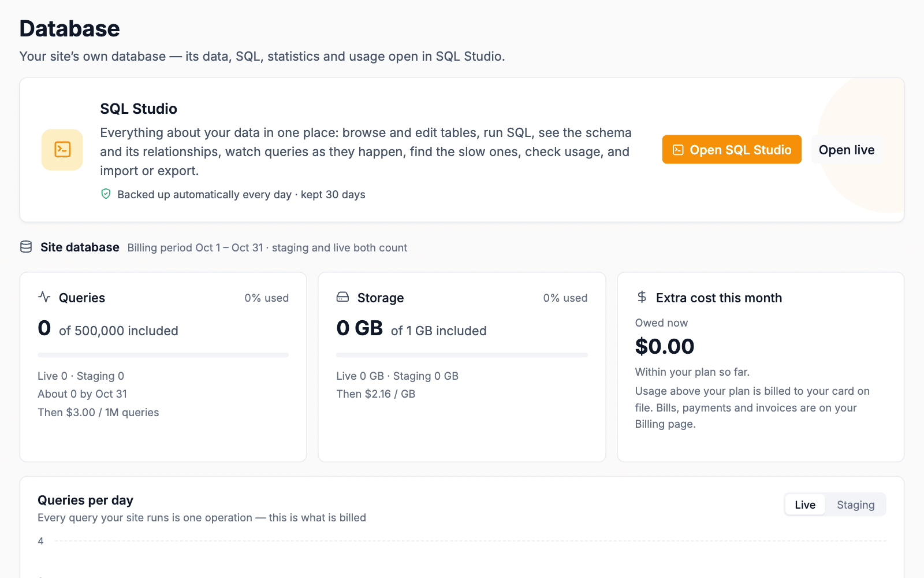Viewport: 924px width, 578px height.
Task: Switch the chart to the Staging tab
Action: tap(856, 505)
